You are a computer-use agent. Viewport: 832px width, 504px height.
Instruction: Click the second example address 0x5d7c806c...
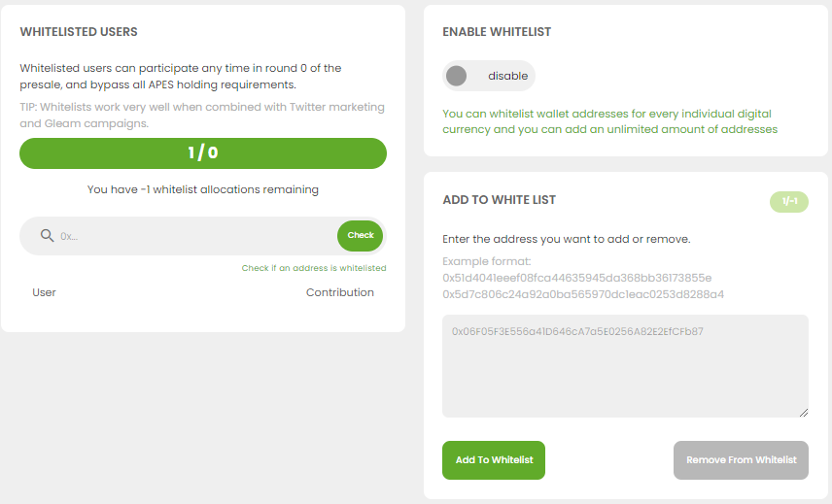point(583,294)
